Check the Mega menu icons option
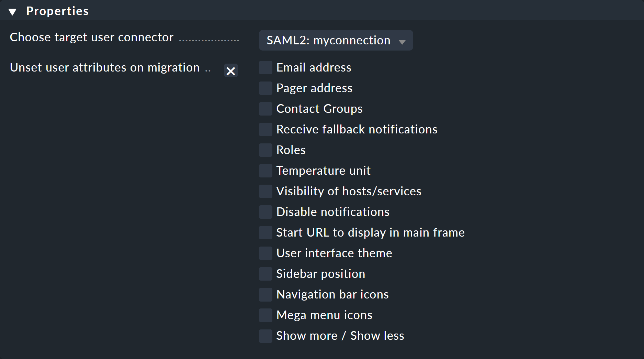Image resolution: width=644 pixels, height=359 pixels. pyautogui.click(x=265, y=315)
